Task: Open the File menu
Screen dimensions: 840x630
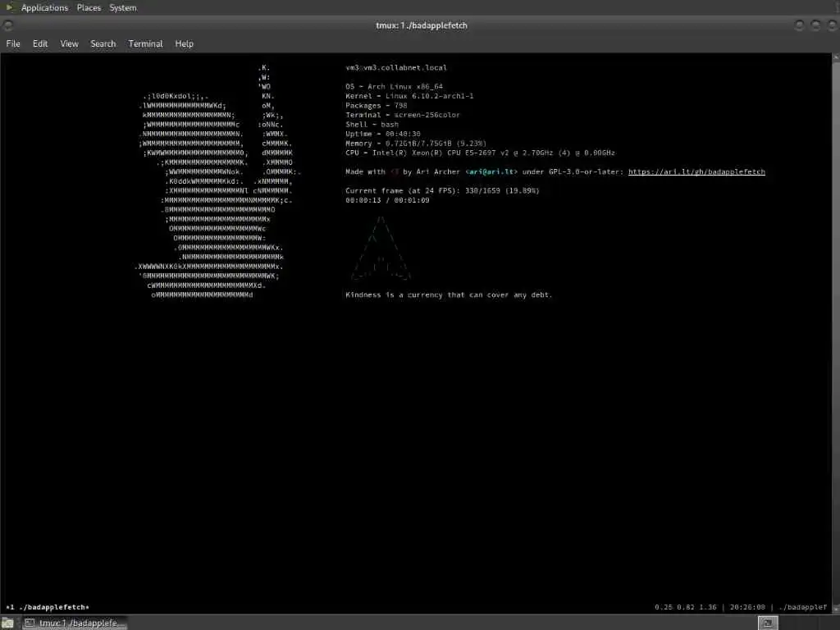Action: tap(13, 44)
